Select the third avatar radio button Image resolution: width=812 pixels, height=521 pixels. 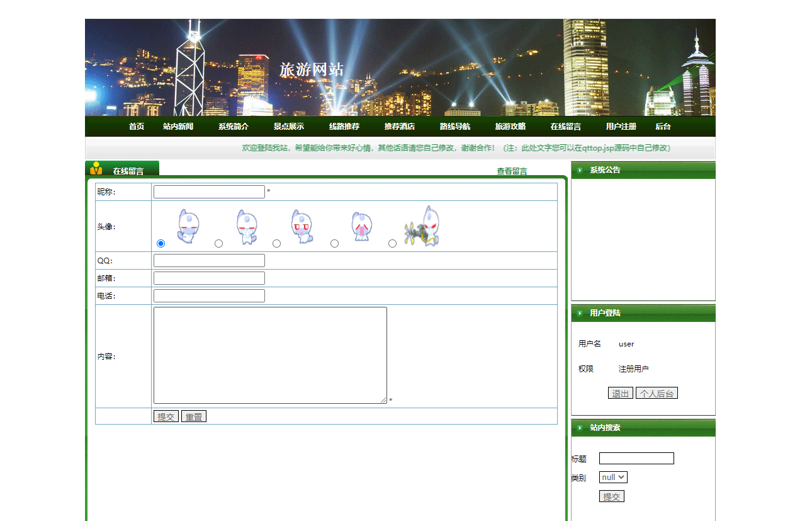pyautogui.click(x=276, y=243)
